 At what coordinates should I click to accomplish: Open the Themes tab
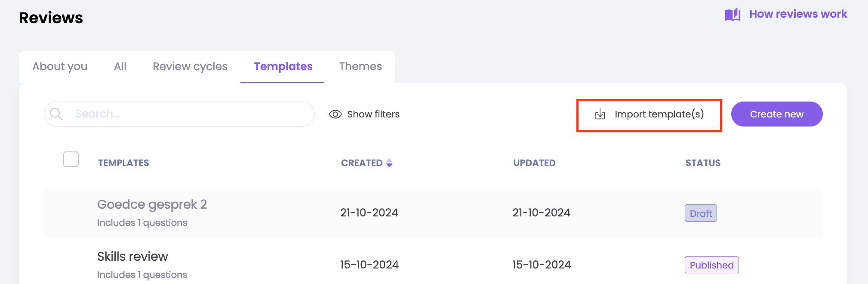360,66
